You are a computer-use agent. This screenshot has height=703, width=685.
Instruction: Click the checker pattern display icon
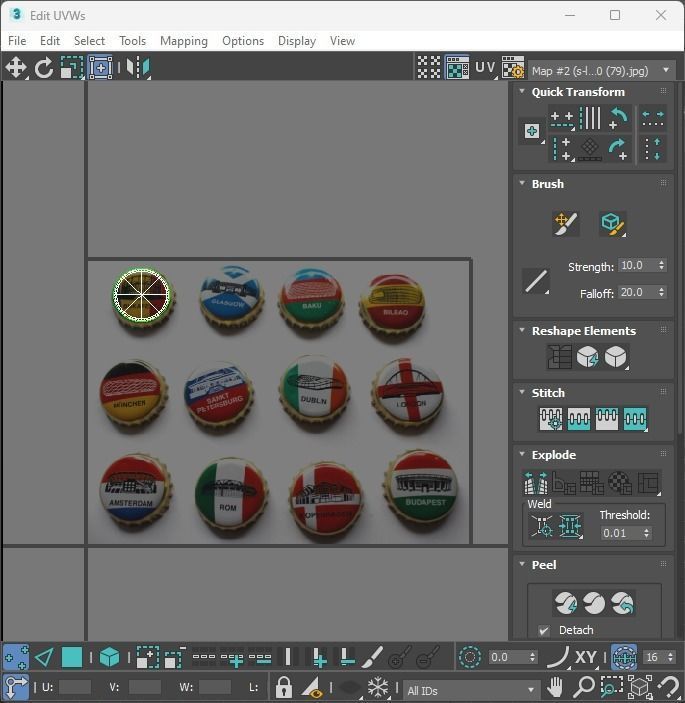(x=429, y=68)
